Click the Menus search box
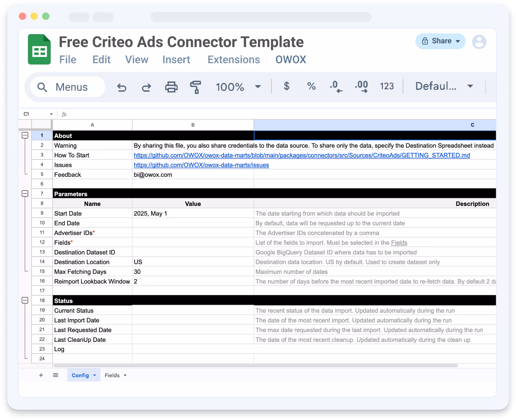Screen dimensions: 516x420 click(x=67, y=87)
